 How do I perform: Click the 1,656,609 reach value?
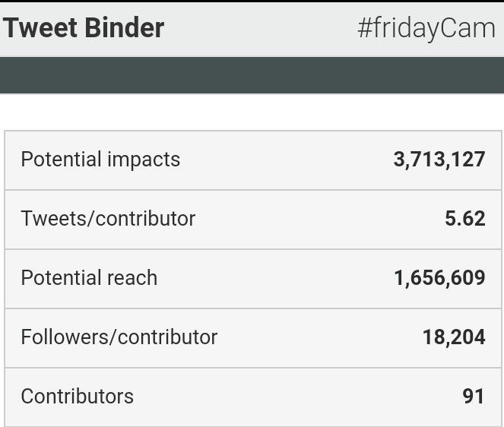pyautogui.click(x=439, y=278)
